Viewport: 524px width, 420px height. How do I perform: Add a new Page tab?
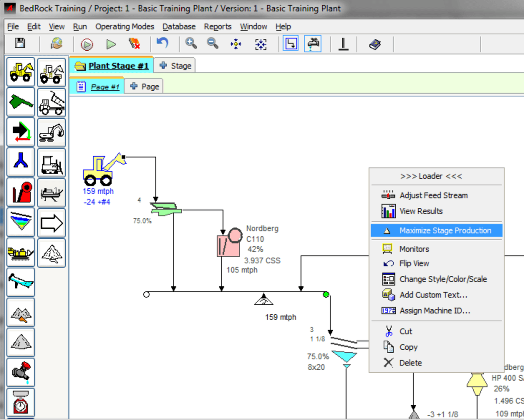145,86
